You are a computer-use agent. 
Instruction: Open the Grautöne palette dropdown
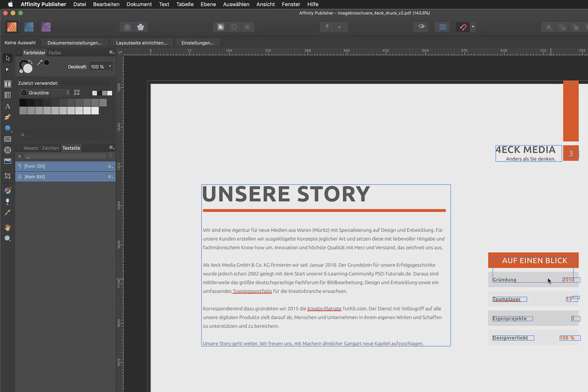[45, 93]
